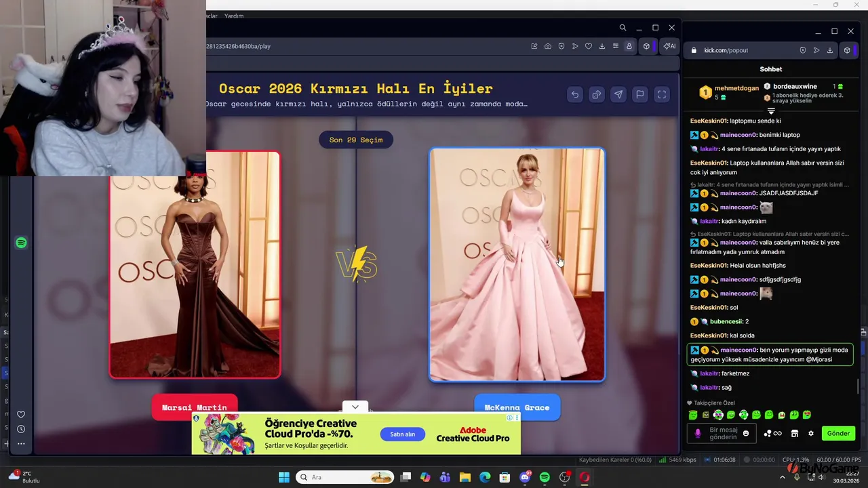Click the shield icon in kick popout window
This screenshot has height=488, width=868.
[x=803, y=50]
